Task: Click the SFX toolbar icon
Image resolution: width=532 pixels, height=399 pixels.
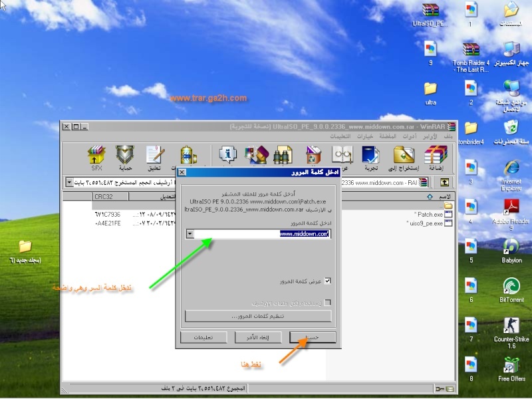Action: [x=96, y=158]
